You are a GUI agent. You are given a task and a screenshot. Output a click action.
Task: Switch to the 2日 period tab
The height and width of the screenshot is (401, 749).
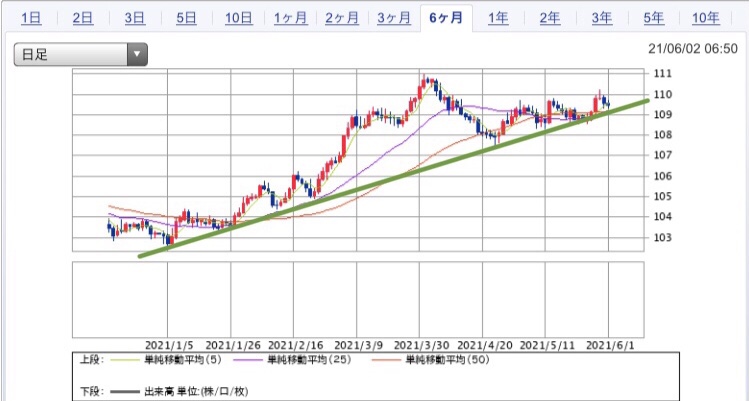[x=83, y=18]
